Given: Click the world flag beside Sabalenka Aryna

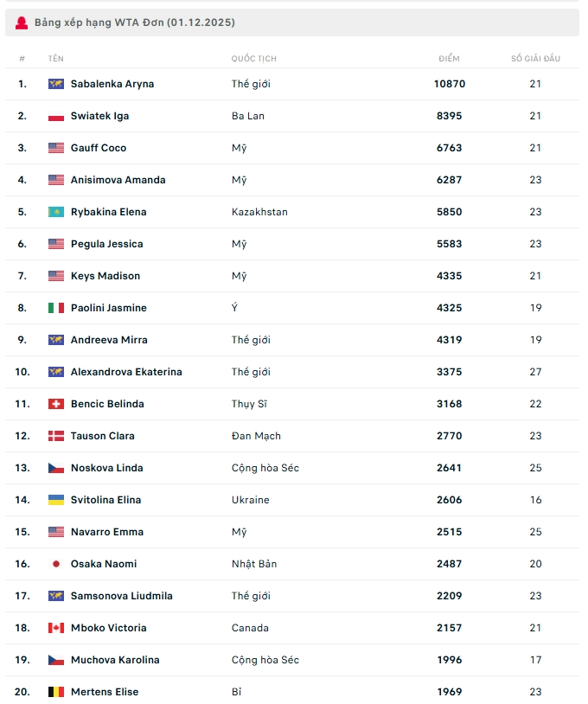Looking at the screenshot, I should 56,84.
